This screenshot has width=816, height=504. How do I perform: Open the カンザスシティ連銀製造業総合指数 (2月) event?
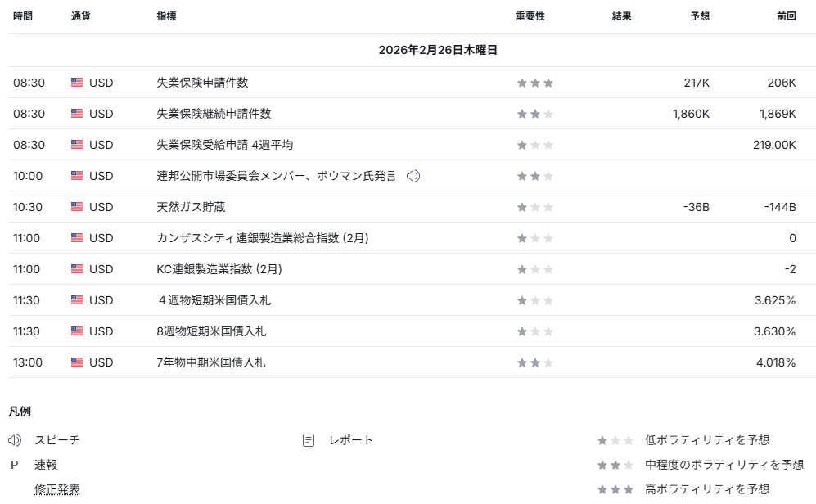click(262, 238)
